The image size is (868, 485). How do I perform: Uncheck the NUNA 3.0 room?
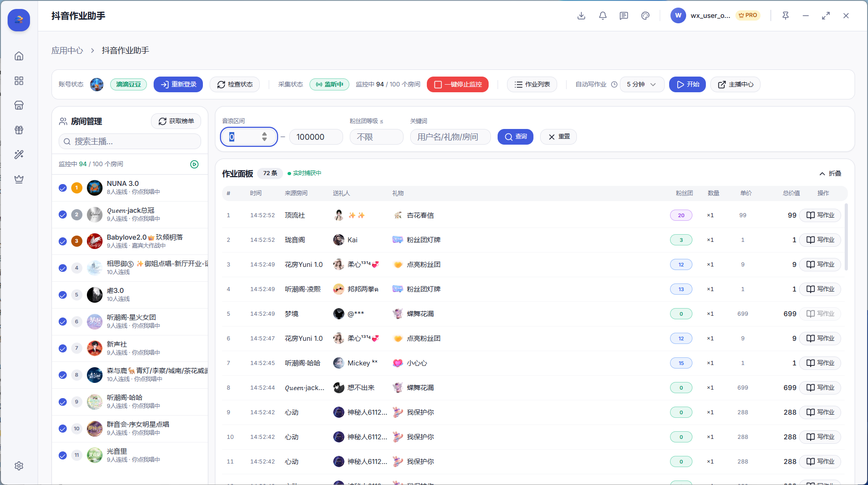tap(62, 188)
